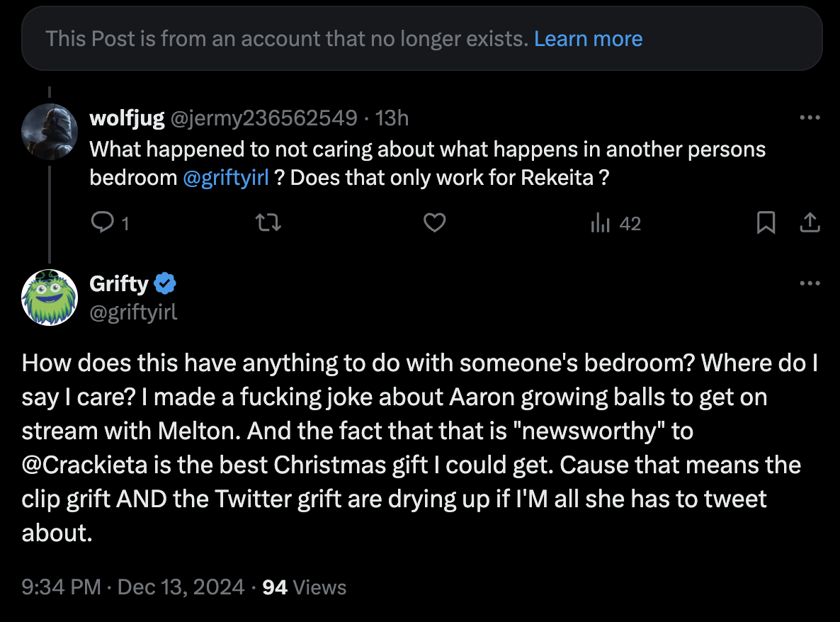Image resolution: width=840 pixels, height=622 pixels.
Task: Open the 9:34 PM Dec 13, 2024 timestamp
Action: pos(133,587)
